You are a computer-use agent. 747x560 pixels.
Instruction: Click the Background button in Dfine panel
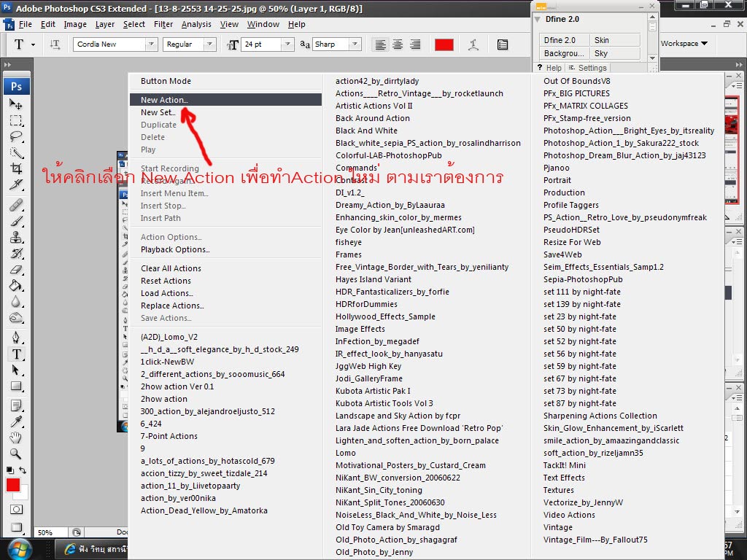(564, 53)
